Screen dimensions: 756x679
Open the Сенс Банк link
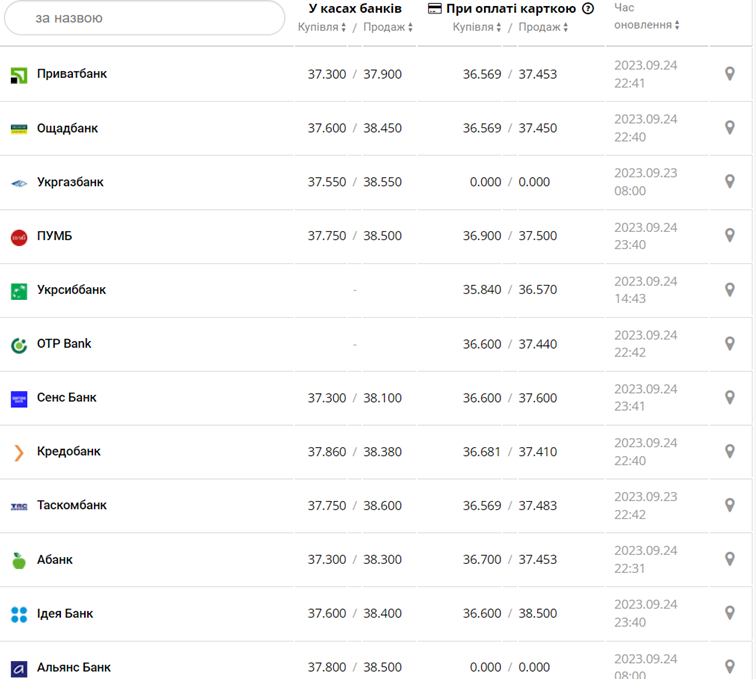[x=67, y=398]
